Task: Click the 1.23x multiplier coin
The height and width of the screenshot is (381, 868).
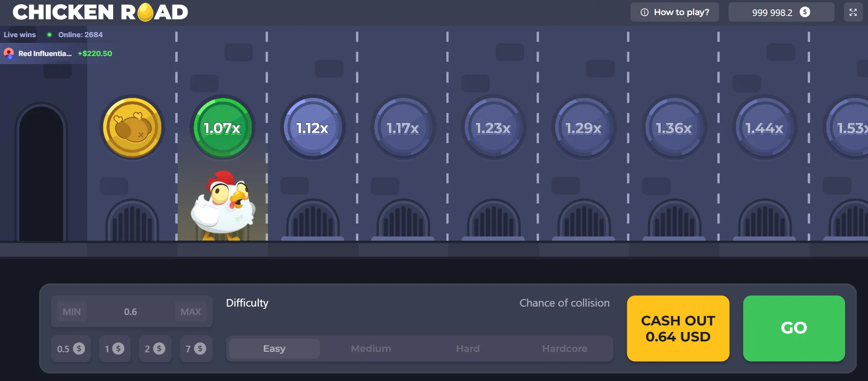Action: [494, 128]
